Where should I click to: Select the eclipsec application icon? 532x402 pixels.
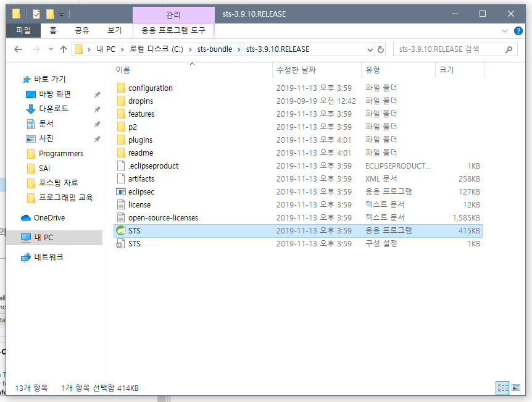click(x=121, y=192)
